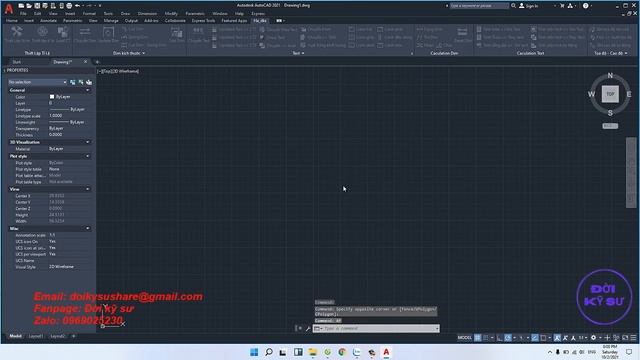Open the Windows notification center icon

629,352
